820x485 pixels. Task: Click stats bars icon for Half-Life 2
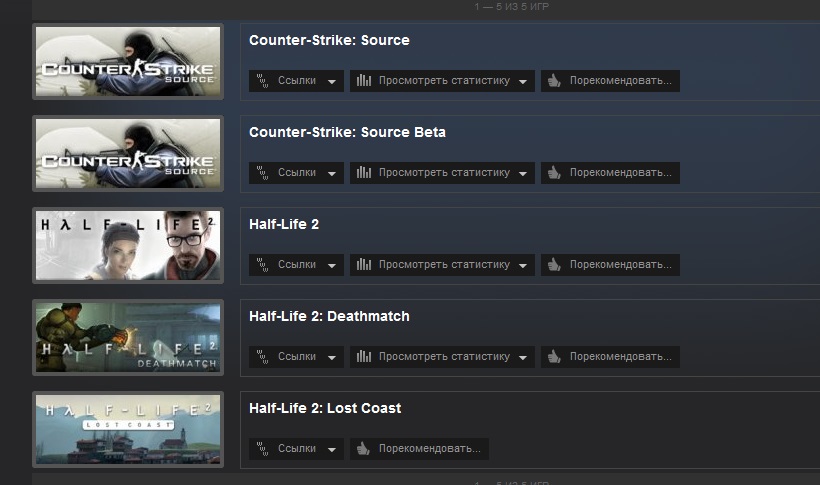(x=364, y=265)
